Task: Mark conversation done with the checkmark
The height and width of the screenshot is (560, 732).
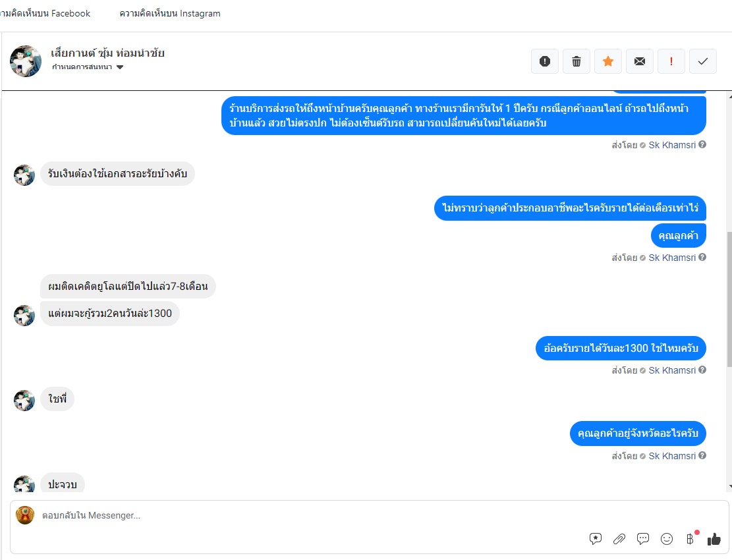Action: [x=702, y=61]
